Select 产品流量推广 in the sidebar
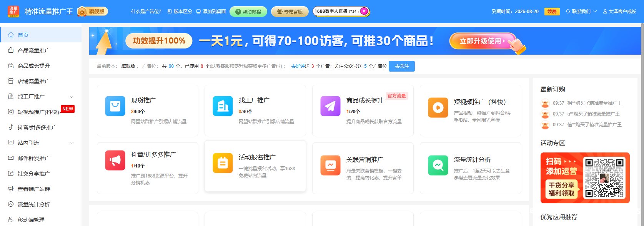Screen dimensions: 644x226 (x=34, y=50)
